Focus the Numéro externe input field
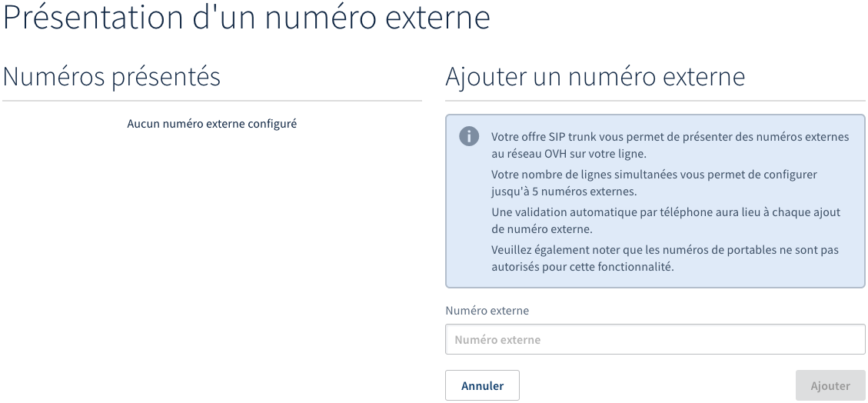Screen dimensions: 868x403 (x=655, y=339)
